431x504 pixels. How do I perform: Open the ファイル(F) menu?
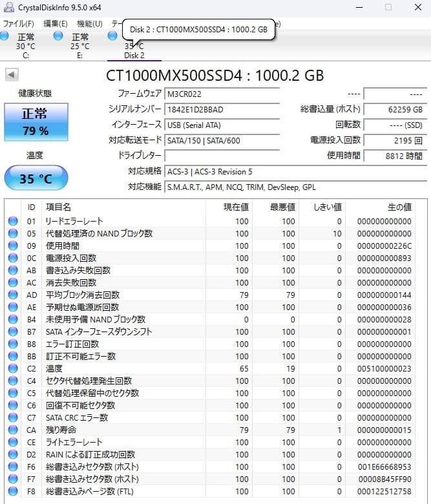tap(18, 24)
